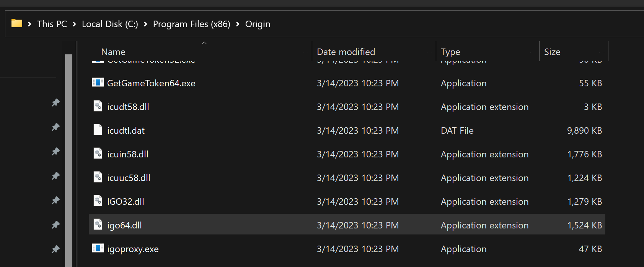
Task: Navigate to Program Files (x86) breadcrumb
Action: click(191, 24)
